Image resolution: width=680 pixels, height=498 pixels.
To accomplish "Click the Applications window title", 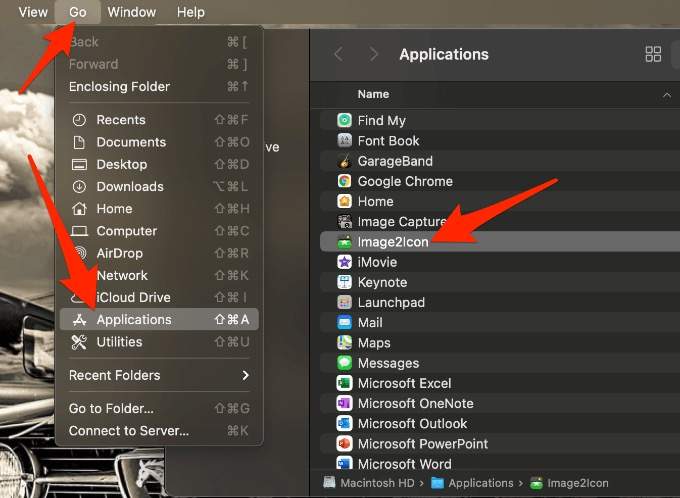I will (444, 54).
